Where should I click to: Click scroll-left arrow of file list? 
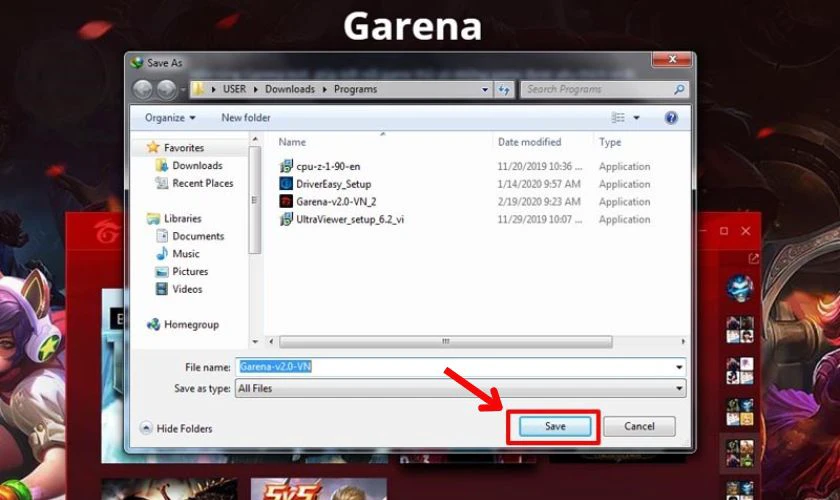[x=271, y=341]
